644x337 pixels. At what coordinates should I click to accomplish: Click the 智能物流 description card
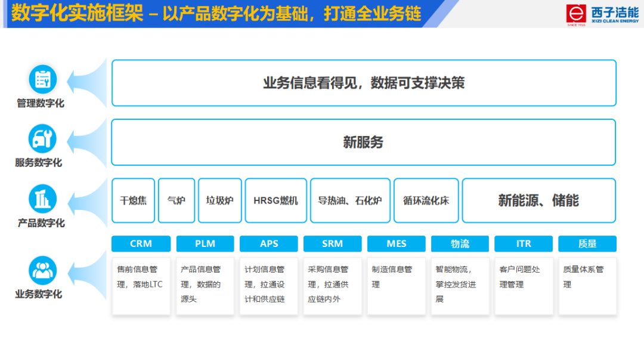tap(460, 286)
